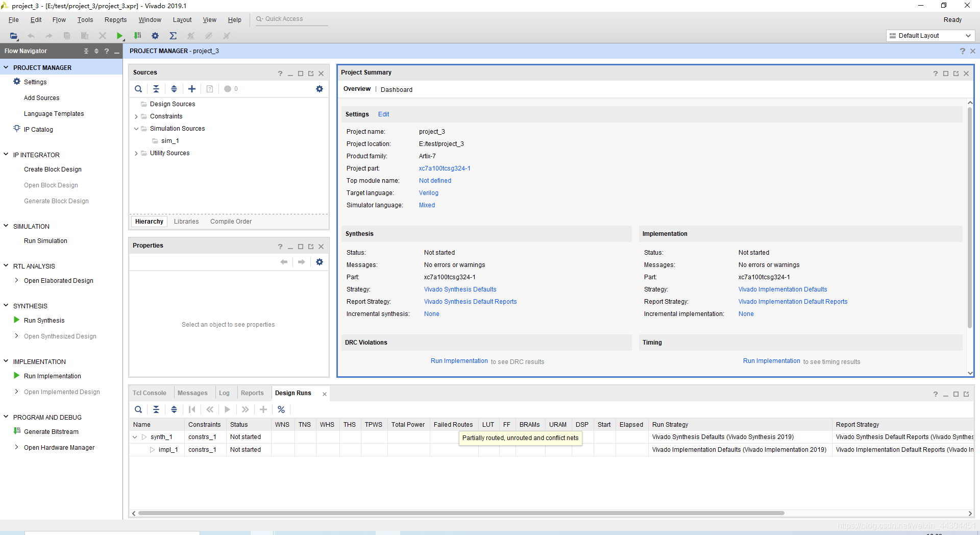Open IP Catalog
This screenshot has height=535, width=980.
point(38,130)
